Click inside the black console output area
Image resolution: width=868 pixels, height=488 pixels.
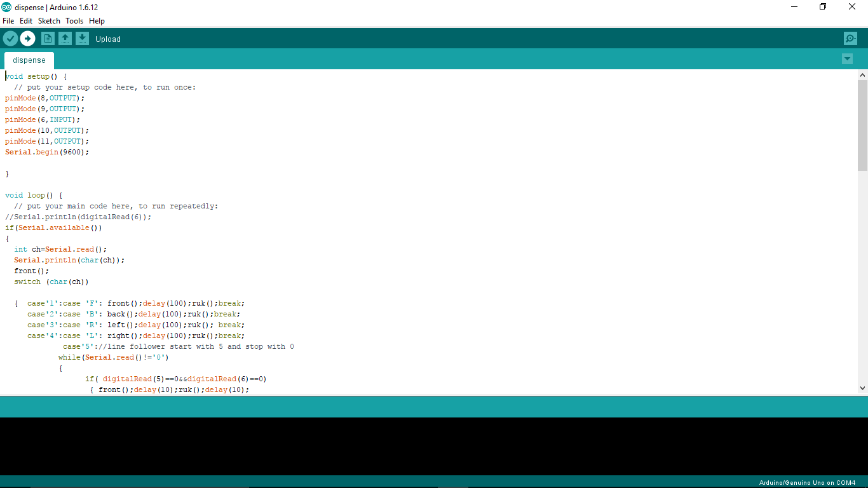(x=434, y=446)
